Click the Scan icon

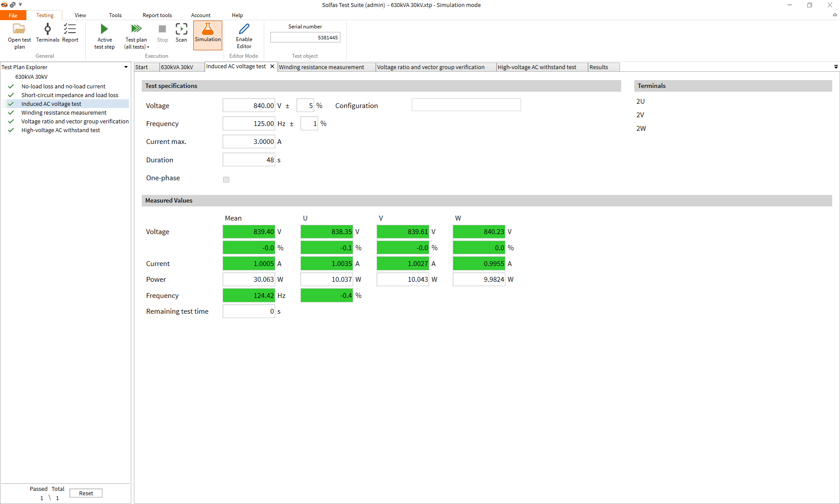tap(181, 29)
